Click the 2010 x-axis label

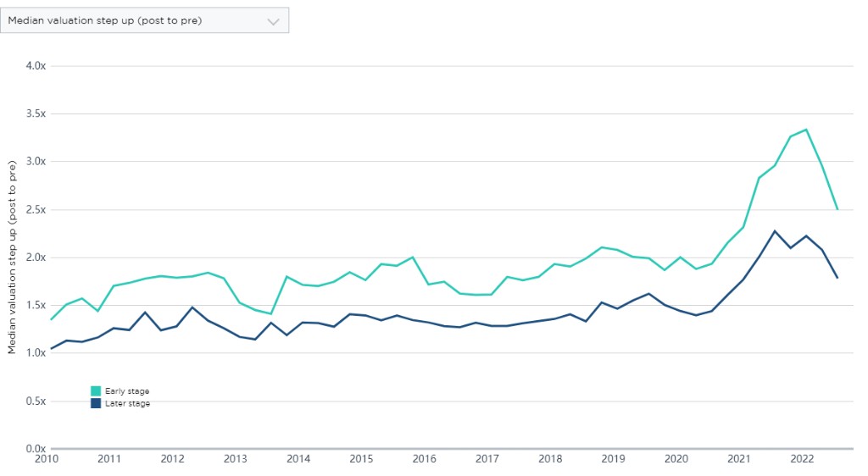tap(46, 459)
